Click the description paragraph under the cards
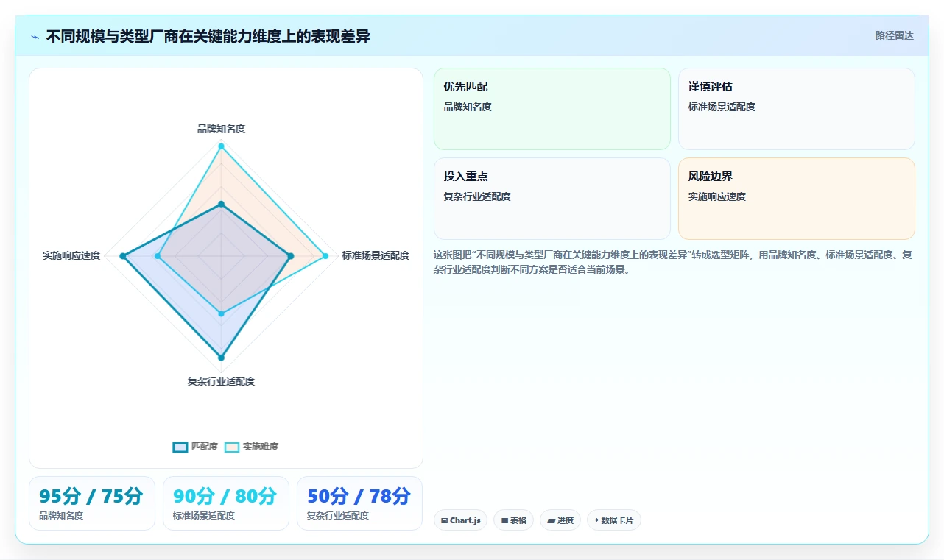 673,262
